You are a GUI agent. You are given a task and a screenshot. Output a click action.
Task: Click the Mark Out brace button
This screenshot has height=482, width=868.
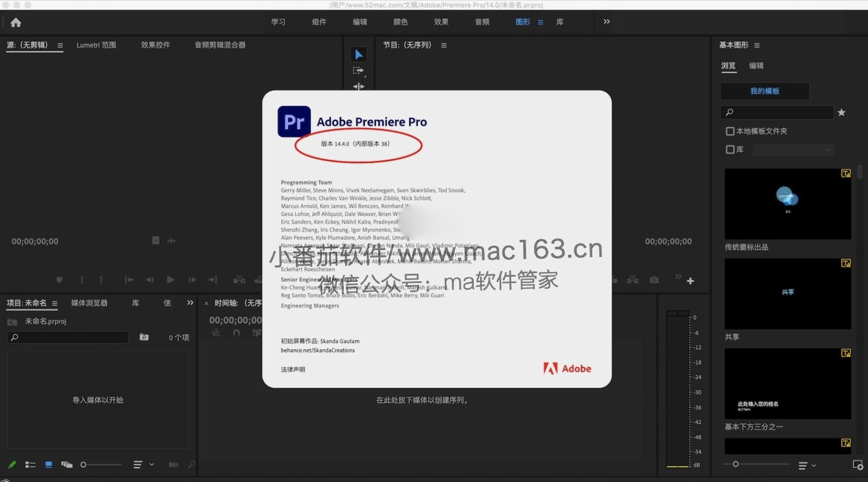pos(101,280)
